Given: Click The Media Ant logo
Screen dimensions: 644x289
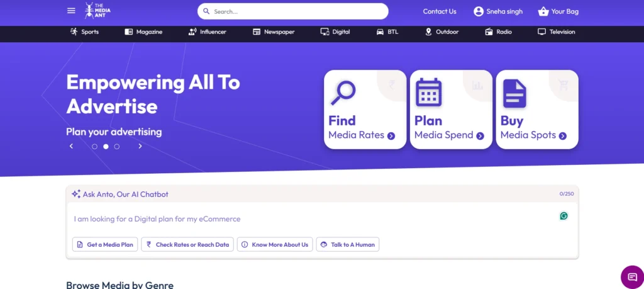Looking at the screenshot, I should pyautogui.click(x=97, y=11).
